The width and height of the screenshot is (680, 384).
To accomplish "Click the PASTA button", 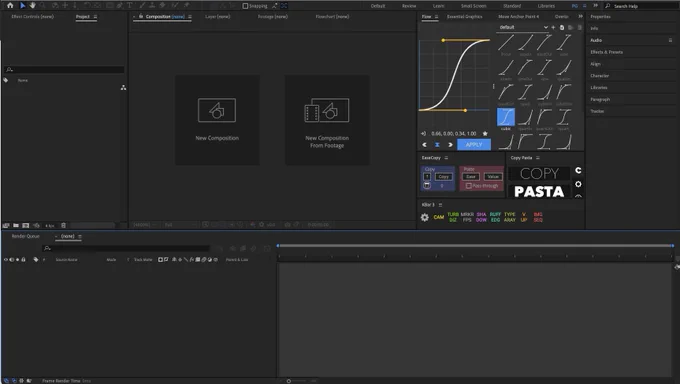I will pos(539,191).
